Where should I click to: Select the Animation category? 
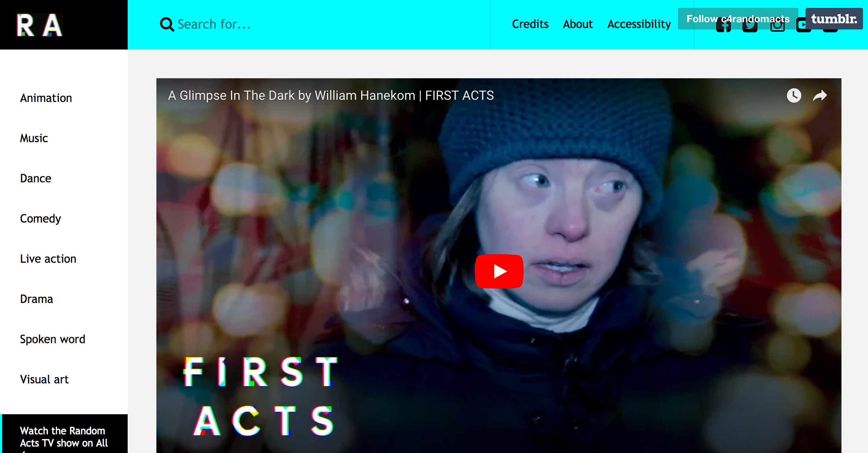click(46, 98)
